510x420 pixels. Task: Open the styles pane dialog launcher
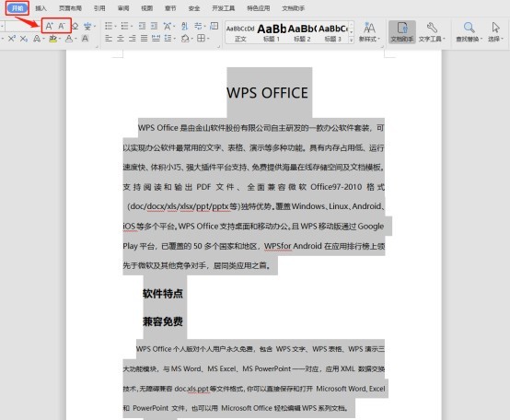(382, 47)
